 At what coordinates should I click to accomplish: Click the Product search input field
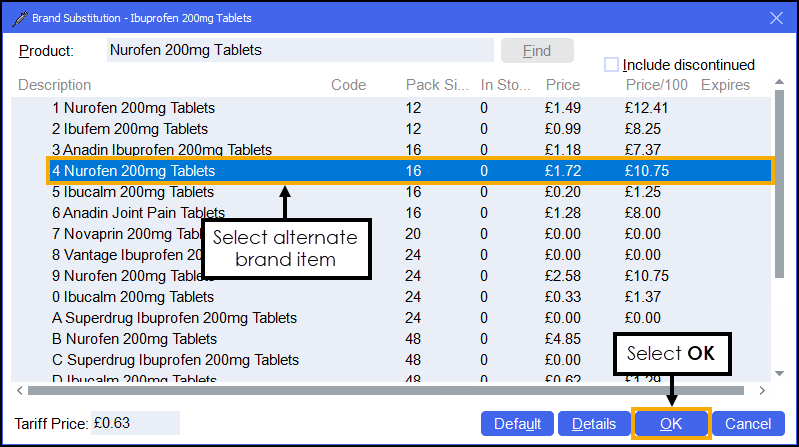pos(299,50)
